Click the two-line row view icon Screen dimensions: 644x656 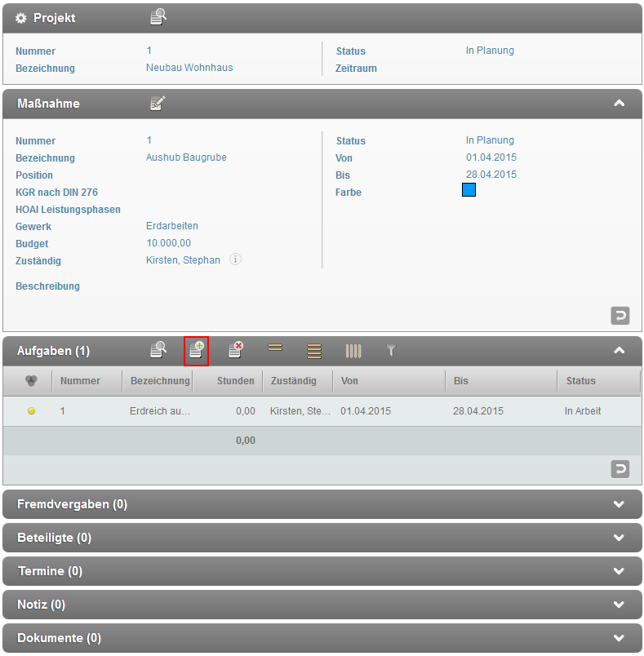pyautogui.click(x=275, y=348)
